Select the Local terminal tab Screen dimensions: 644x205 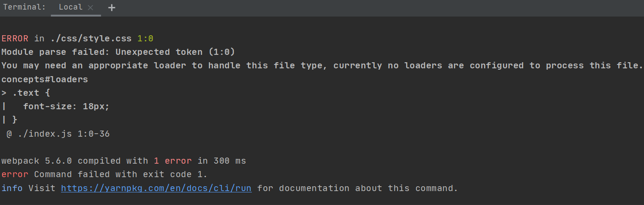(x=70, y=7)
